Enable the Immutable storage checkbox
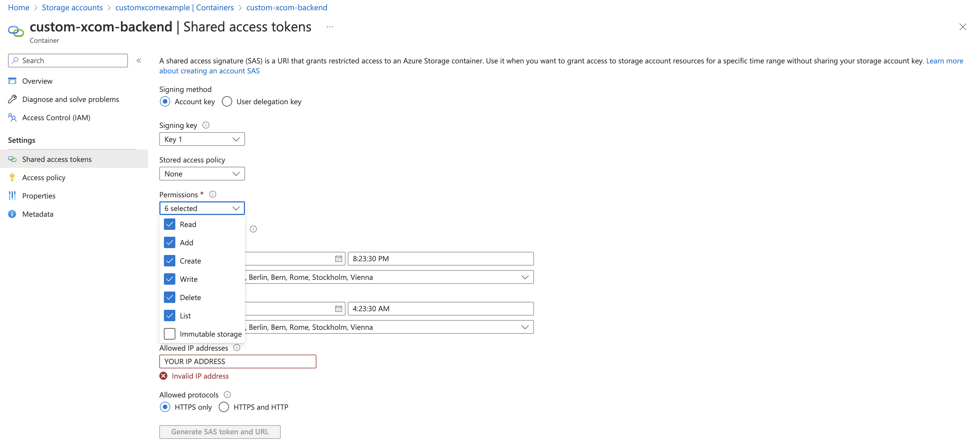Viewport: 980px width, 446px height. 170,334
